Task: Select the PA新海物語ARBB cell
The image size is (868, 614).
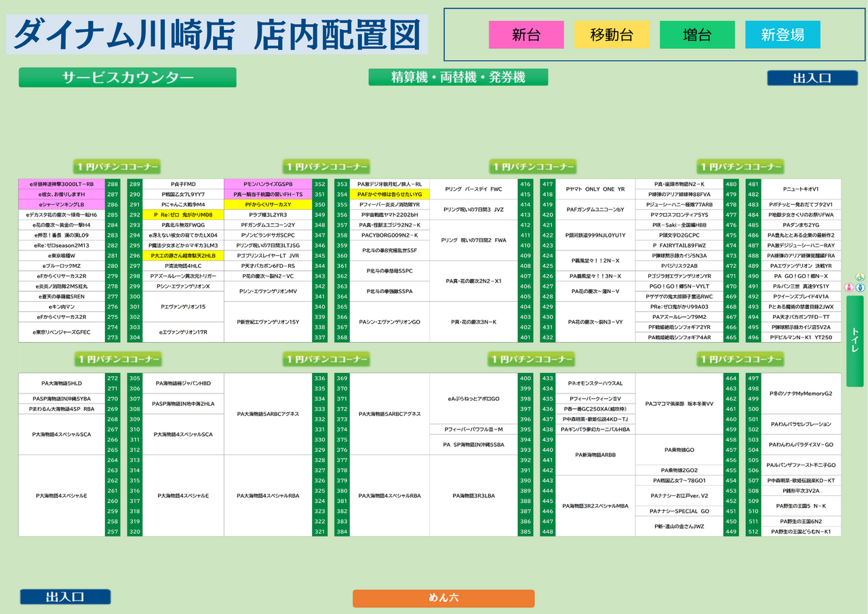Action: click(x=595, y=455)
